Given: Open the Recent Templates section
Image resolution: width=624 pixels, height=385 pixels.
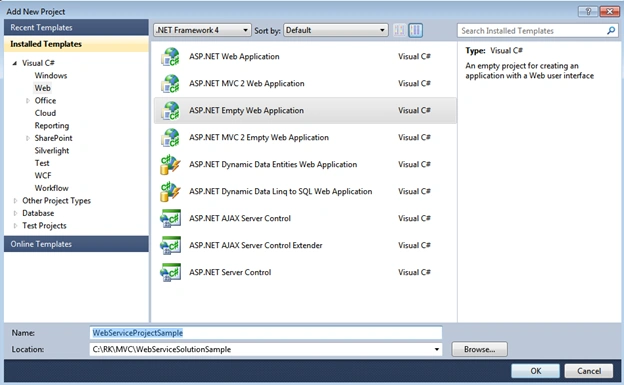Looking at the screenshot, I should [76, 27].
